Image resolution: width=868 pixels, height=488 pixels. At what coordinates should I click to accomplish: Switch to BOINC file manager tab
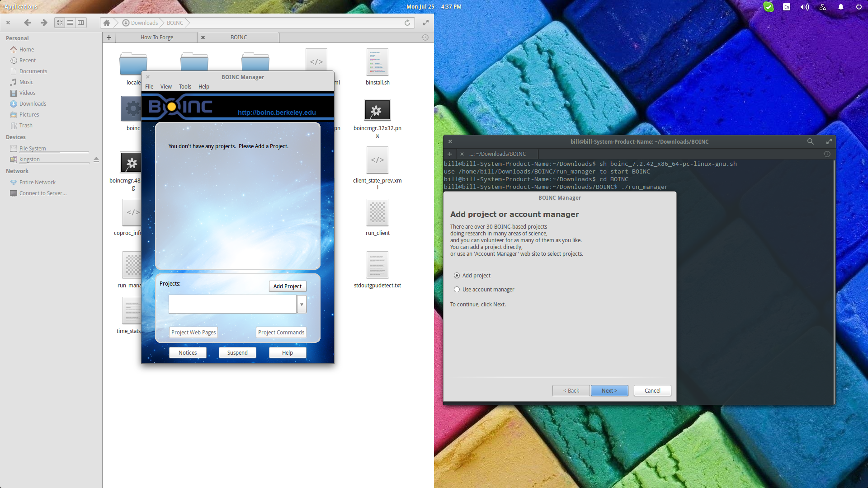coord(239,38)
